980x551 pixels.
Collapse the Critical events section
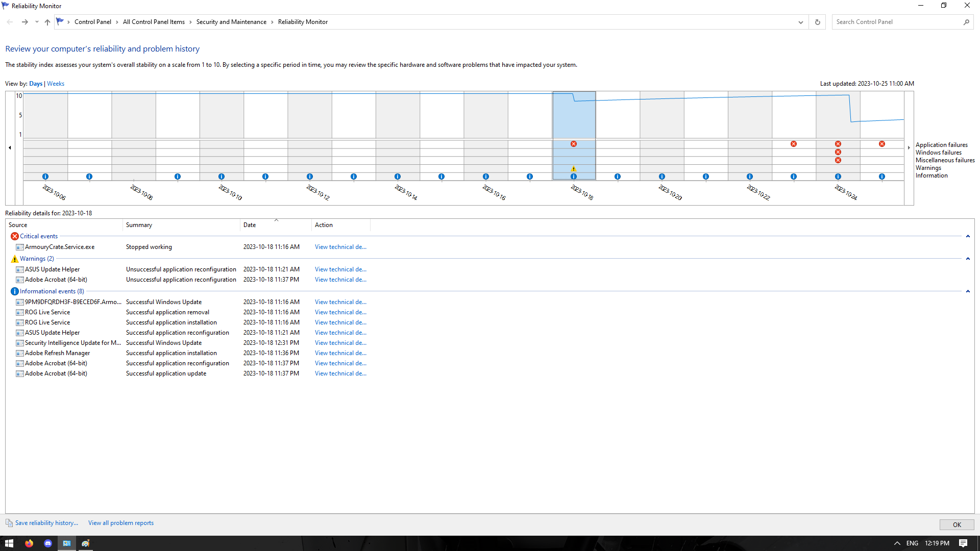tap(968, 236)
